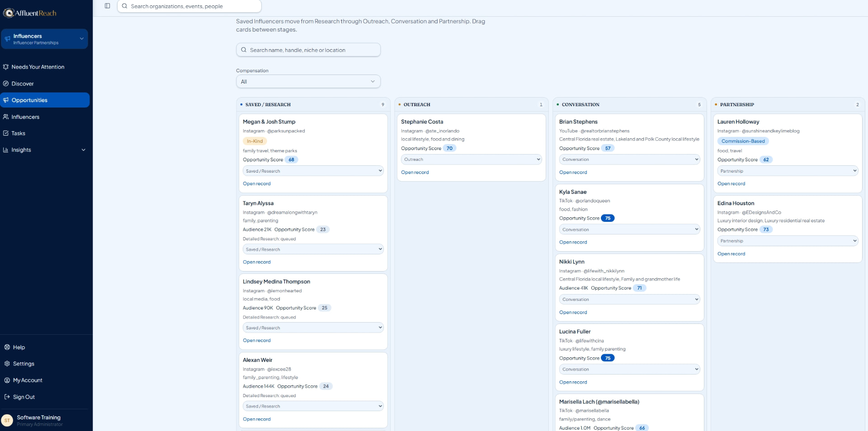868x431 pixels.
Task: Click the Marisella Lach card name
Action: point(599,402)
